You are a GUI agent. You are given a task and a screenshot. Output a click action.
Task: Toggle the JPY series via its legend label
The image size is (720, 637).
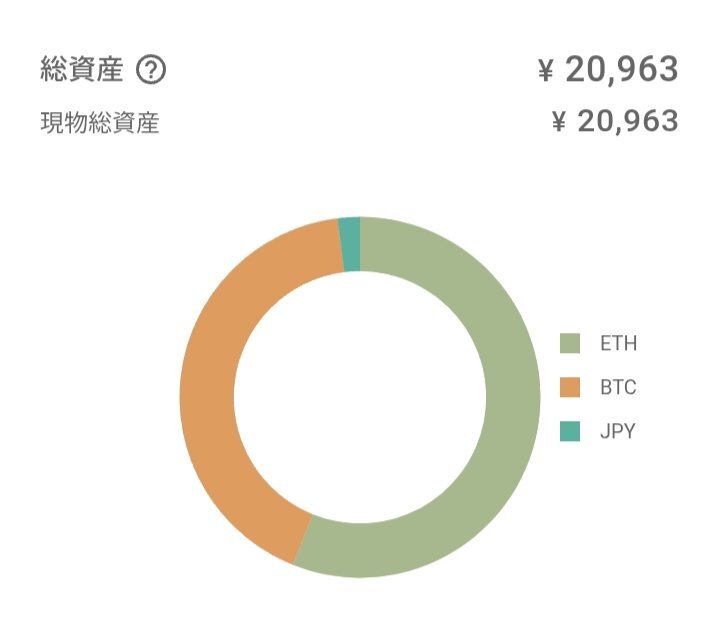[617, 432]
